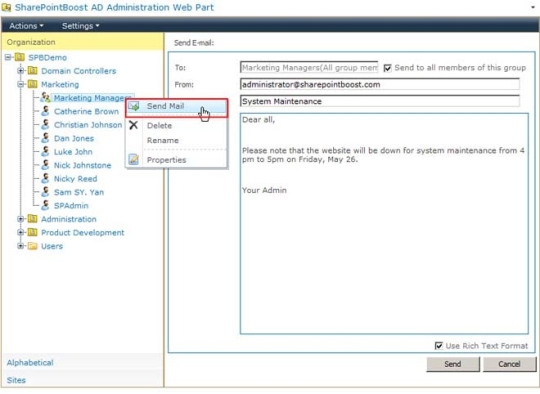Collapse the Marketing node
Image resolution: width=540 pixels, height=394 pixels.
(x=20, y=84)
